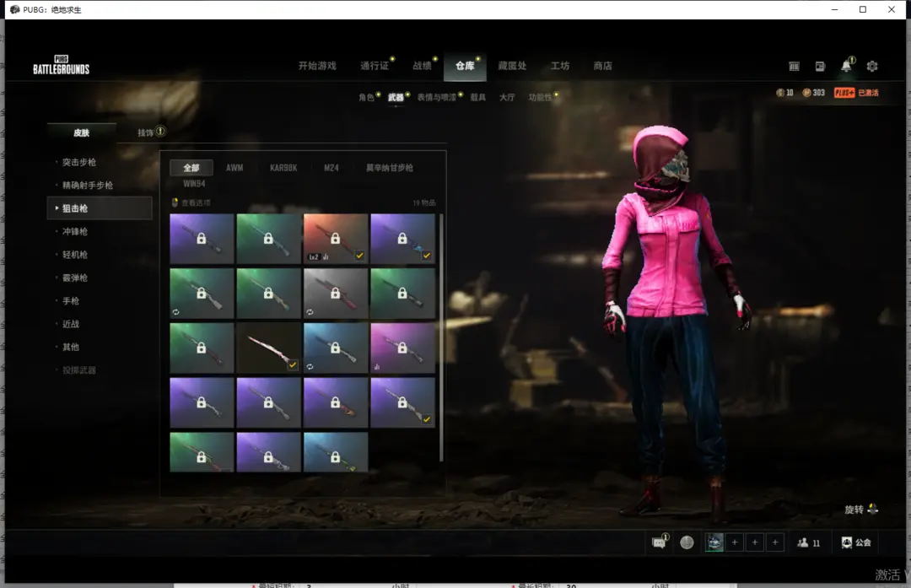Screen dimensions: 911x588
Task: Click the BP balance showing 303
Action: 813,93
